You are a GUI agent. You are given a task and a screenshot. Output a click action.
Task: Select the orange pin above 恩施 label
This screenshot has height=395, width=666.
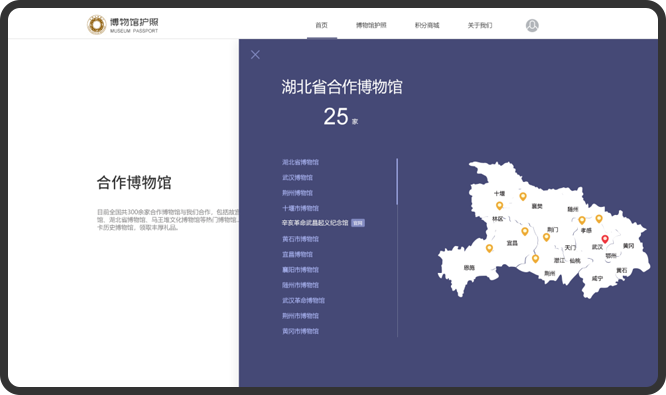489,248
